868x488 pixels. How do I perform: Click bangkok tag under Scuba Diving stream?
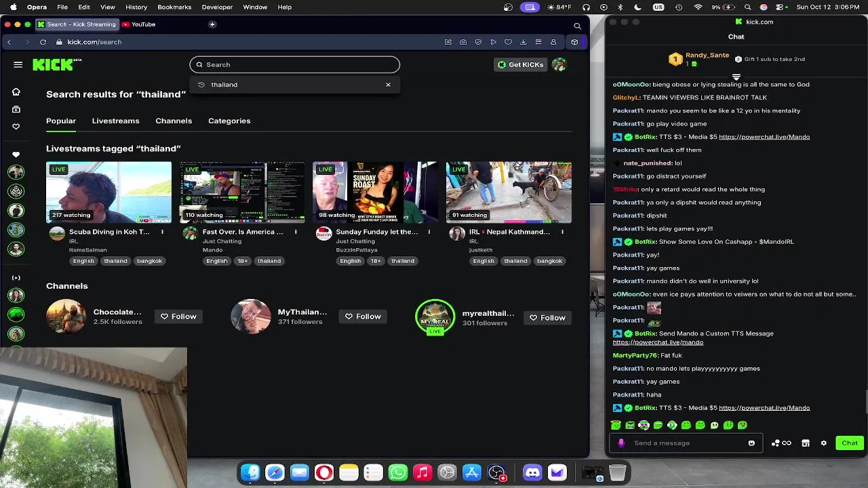pos(149,261)
